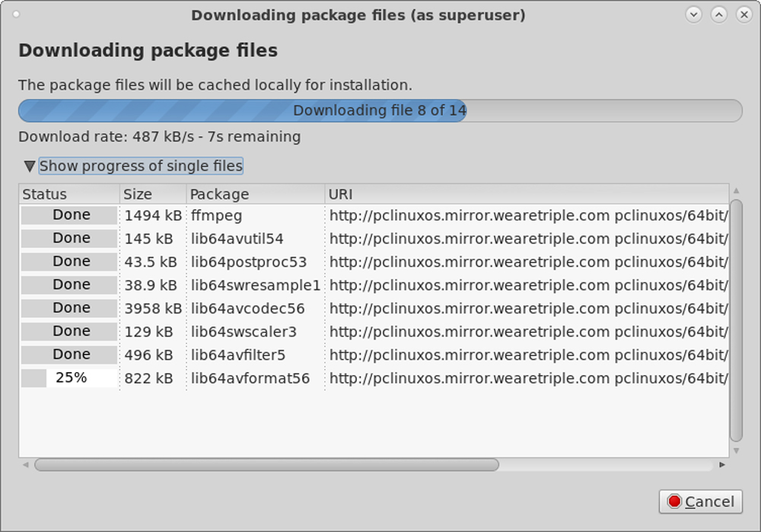Viewport: 761px width, 532px height.
Task: Sort by the URI column header
Action: 527,194
